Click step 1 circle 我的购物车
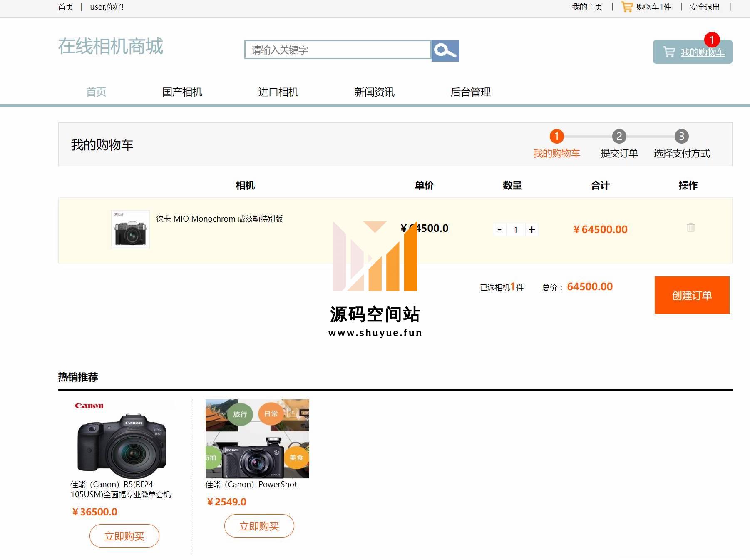The width and height of the screenshot is (750, 560). pyautogui.click(x=556, y=136)
